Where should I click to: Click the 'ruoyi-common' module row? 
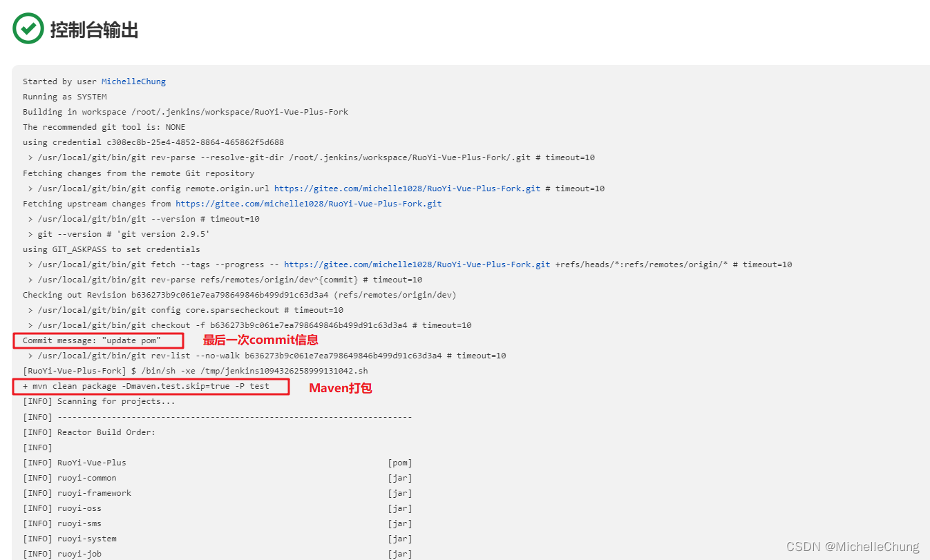click(218, 478)
